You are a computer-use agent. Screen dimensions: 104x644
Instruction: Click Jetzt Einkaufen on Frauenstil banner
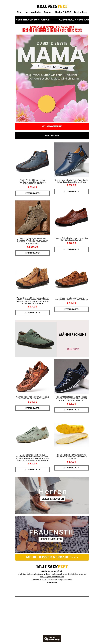point(51,539)
